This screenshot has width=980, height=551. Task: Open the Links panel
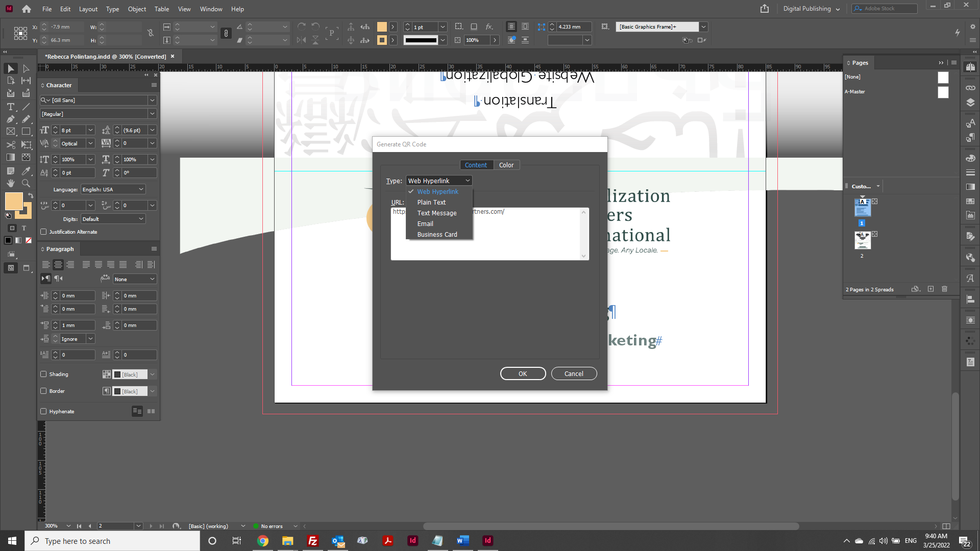click(971, 87)
